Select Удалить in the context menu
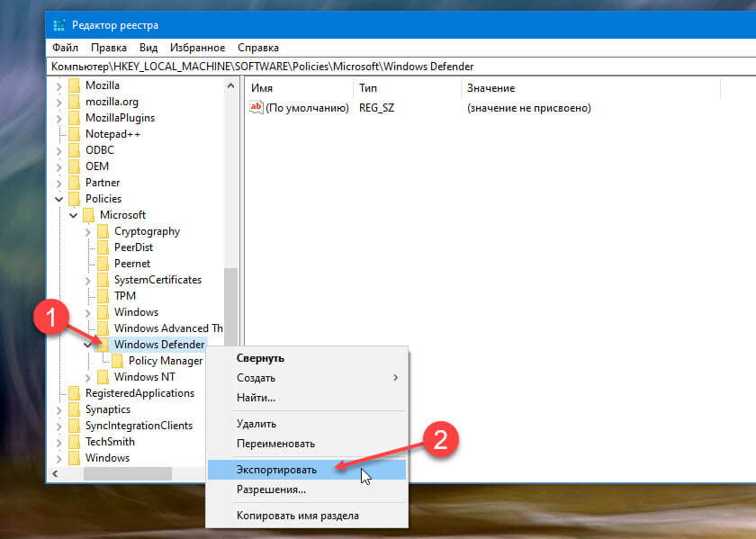 point(256,424)
